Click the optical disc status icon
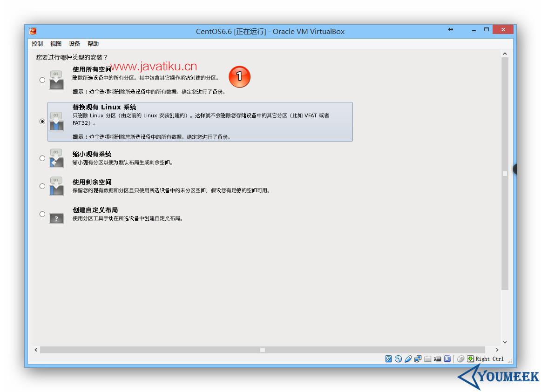The image size is (541, 392). (x=398, y=359)
